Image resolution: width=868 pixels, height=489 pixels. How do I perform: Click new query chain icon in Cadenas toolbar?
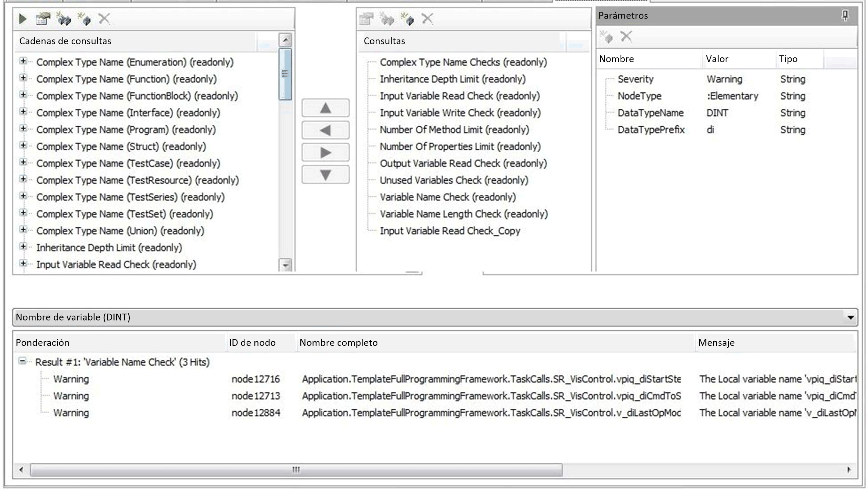coord(84,19)
